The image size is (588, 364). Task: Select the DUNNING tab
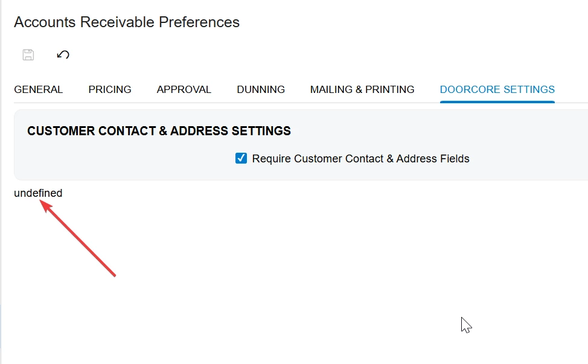coord(261,89)
